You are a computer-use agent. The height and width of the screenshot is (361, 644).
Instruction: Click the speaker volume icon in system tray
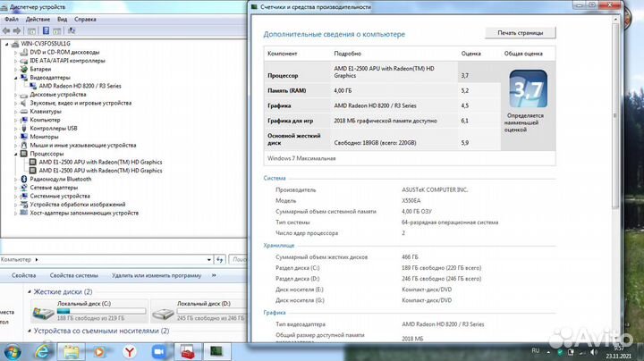(x=594, y=352)
